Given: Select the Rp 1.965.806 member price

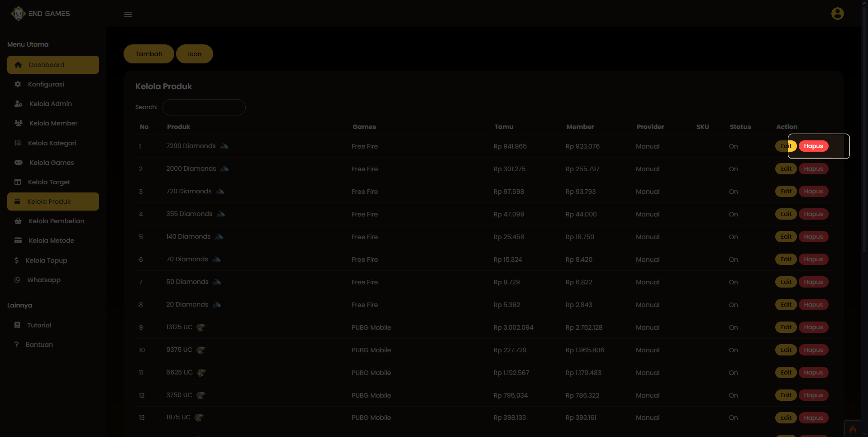Looking at the screenshot, I should pos(585,350).
